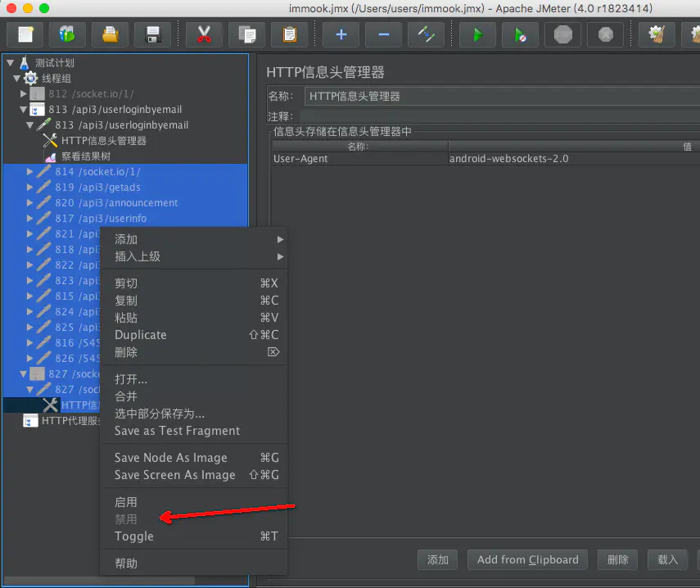Click the Cut scissors icon
The image size is (700, 588).
(x=204, y=34)
